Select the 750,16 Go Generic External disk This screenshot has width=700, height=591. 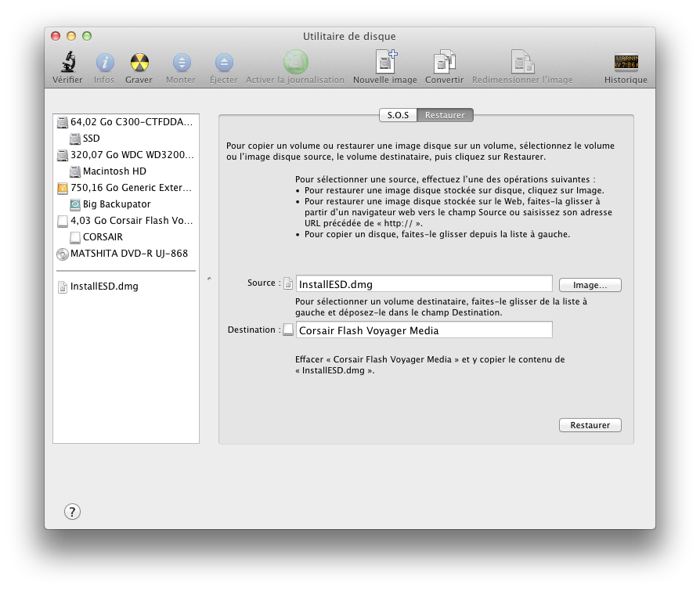coord(126,188)
